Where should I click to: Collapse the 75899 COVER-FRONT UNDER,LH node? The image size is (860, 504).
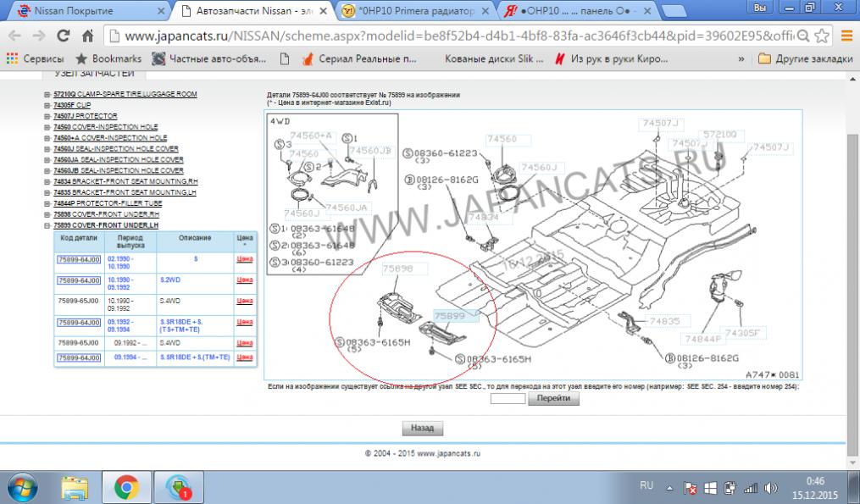click(47, 225)
